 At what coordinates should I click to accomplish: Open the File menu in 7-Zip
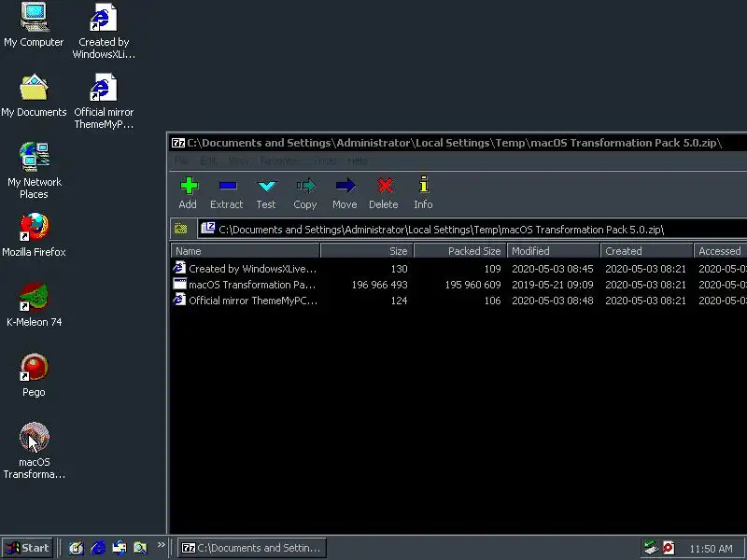(x=180, y=161)
